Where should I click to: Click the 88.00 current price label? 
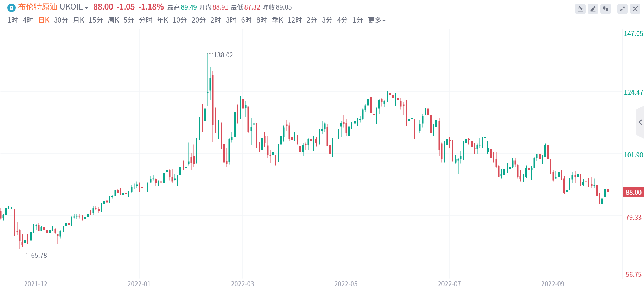coord(633,192)
